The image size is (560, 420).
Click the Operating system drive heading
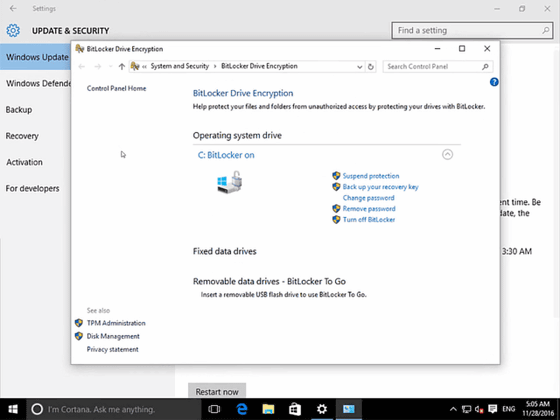coord(237,135)
